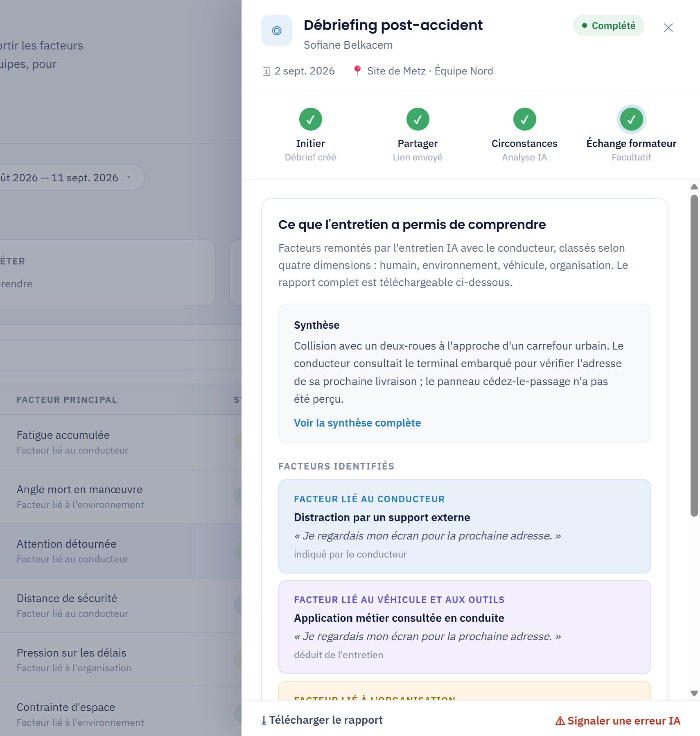Select the Application métier consultée en conduite card
This screenshot has height=736, width=700.
[x=465, y=627]
